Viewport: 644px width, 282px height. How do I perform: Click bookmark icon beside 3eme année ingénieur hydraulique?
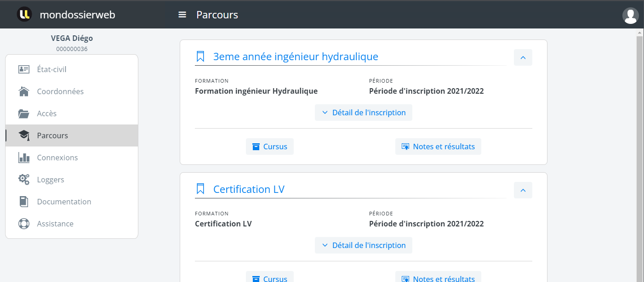coord(200,56)
